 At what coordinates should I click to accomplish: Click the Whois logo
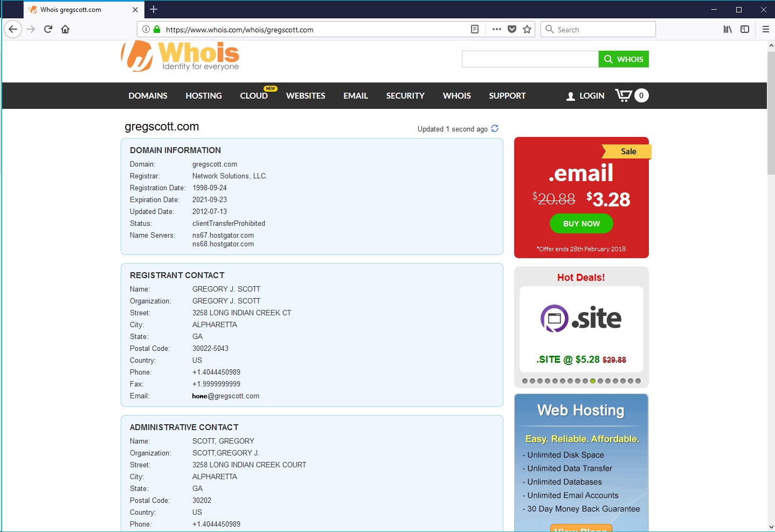coord(180,56)
